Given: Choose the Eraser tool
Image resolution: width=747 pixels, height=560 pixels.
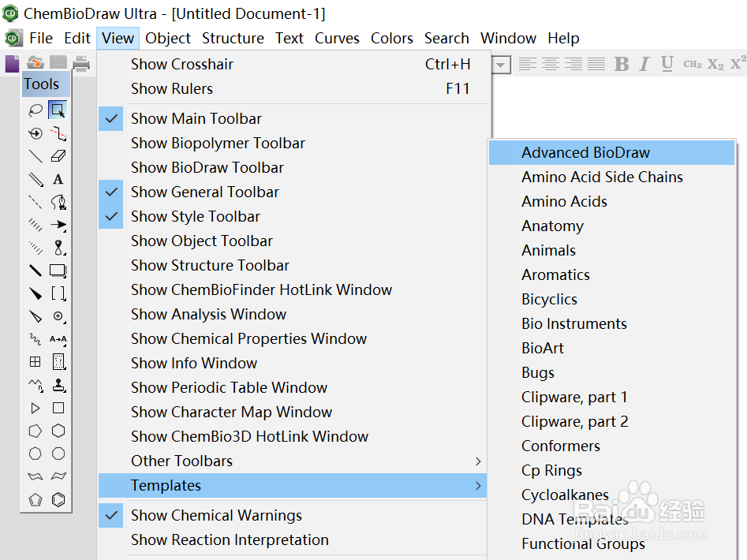Looking at the screenshot, I should (58, 156).
